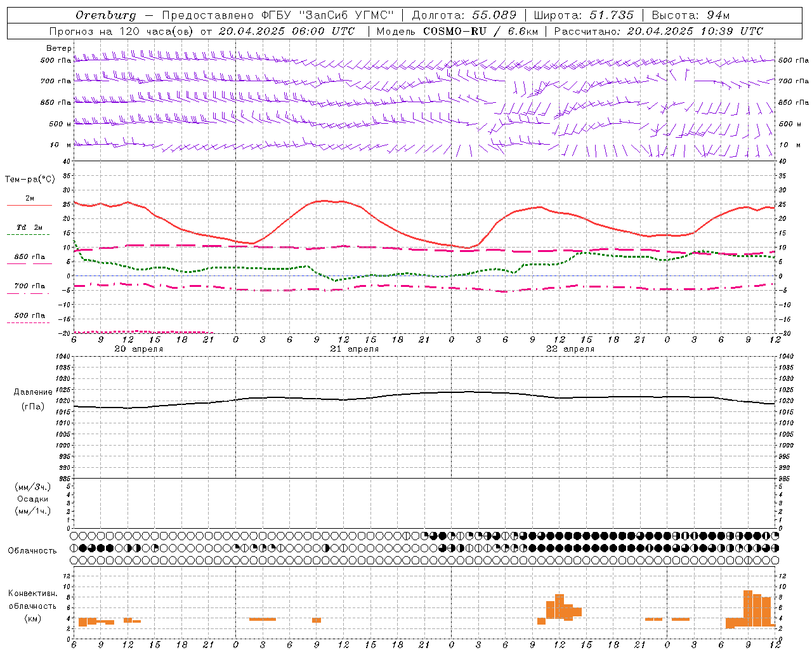Image resolution: width=812 pixels, height=650 pixels.
Task: Select the 20 апреля date label
Action: (138, 349)
